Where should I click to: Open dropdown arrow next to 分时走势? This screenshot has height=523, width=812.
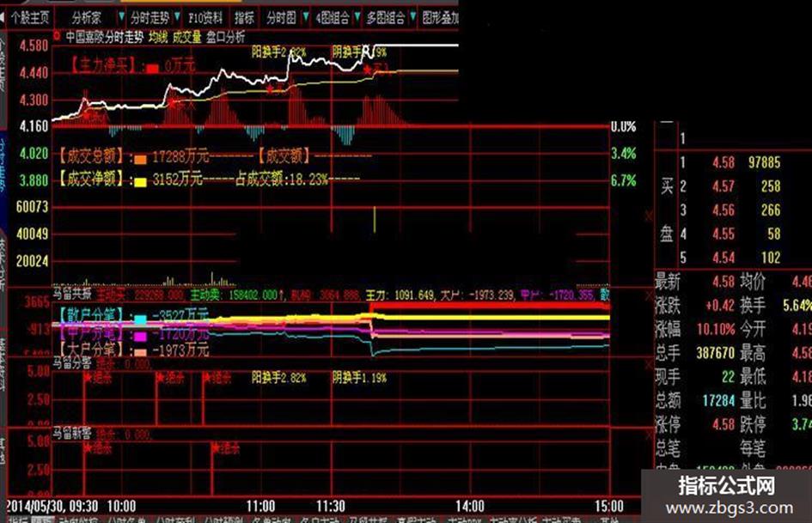[x=177, y=17]
